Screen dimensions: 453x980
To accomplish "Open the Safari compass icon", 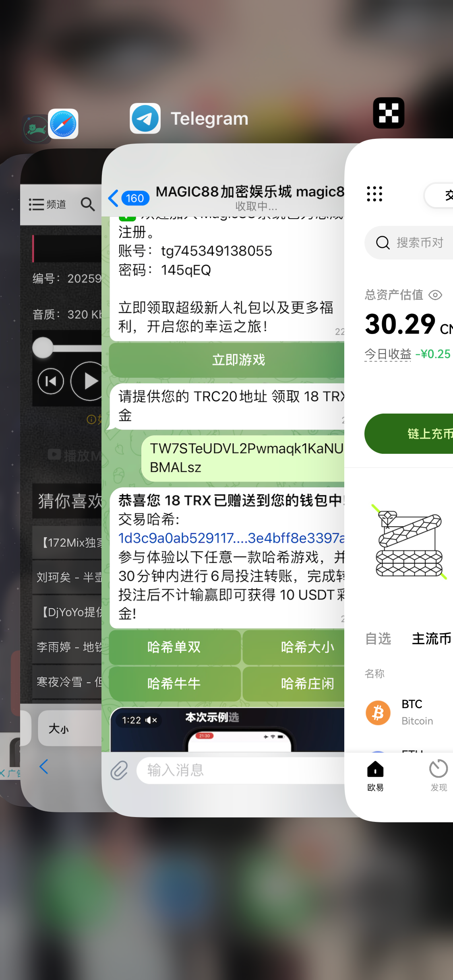I will point(63,124).
